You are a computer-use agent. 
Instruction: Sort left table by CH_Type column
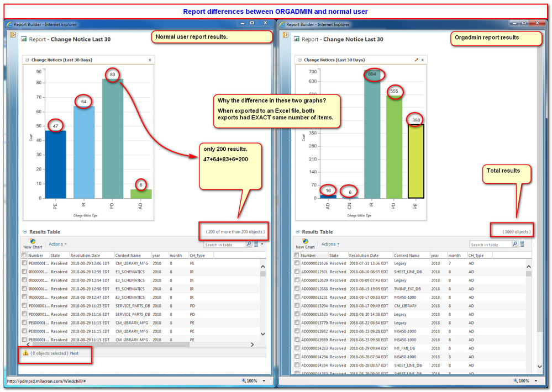[x=197, y=256]
